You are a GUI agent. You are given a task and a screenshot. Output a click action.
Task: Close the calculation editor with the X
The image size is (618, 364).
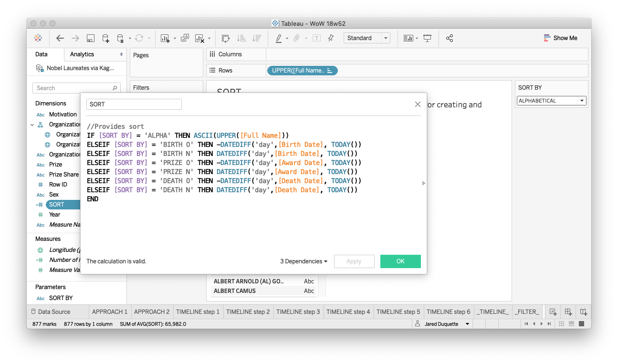pos(418,104)
